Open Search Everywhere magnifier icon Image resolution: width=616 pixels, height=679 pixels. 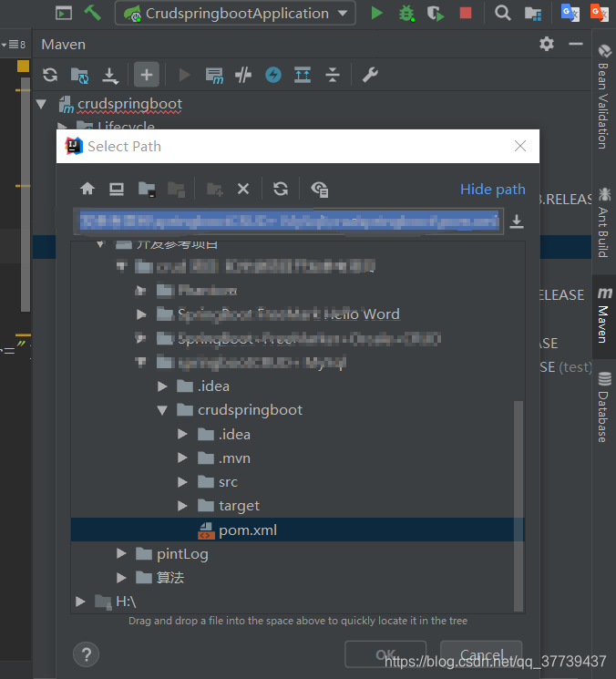click(502, 13)
